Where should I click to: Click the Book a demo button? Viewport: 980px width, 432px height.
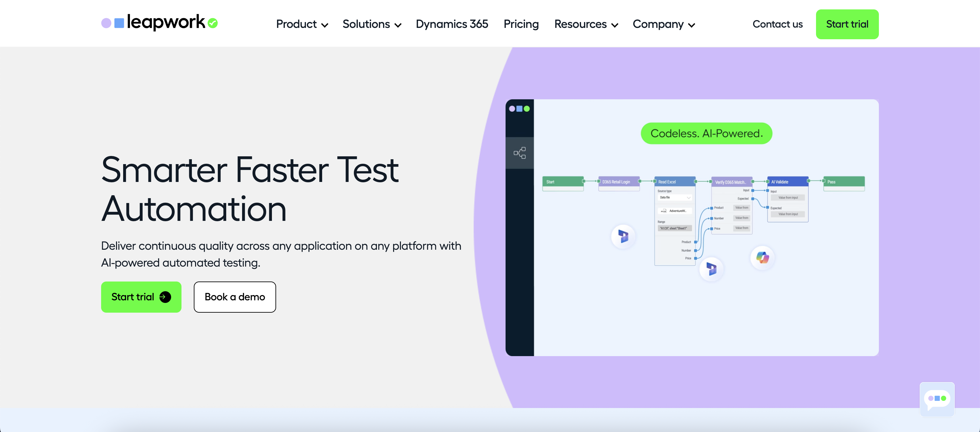(x=234, y=297)
